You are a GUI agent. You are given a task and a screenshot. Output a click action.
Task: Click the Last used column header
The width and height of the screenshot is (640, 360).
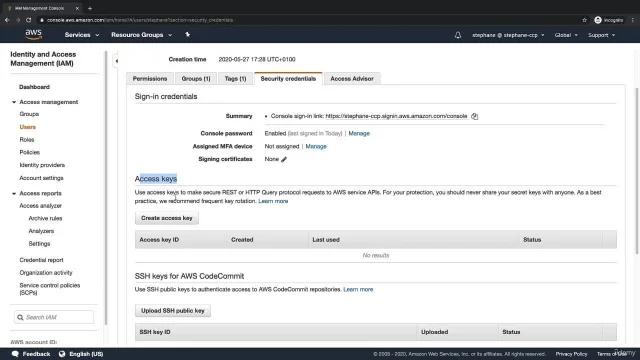pyautogui.click(x=413, y=240)
